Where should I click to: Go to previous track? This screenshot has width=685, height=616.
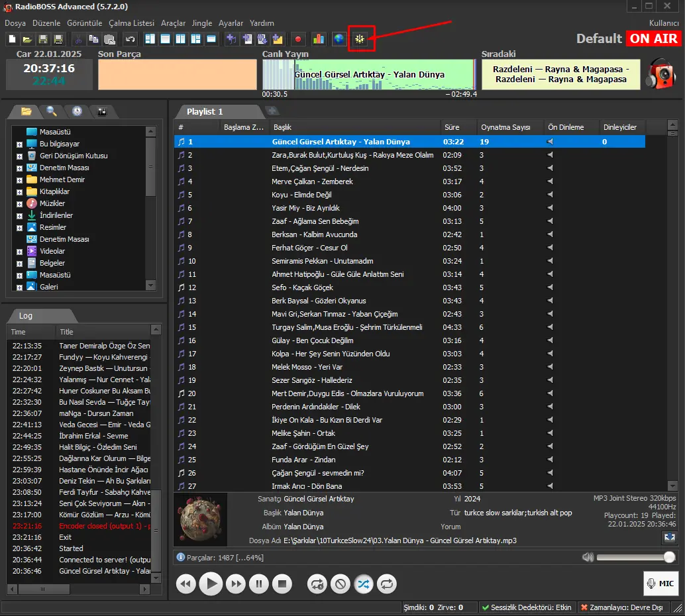[x=186, y=584]
